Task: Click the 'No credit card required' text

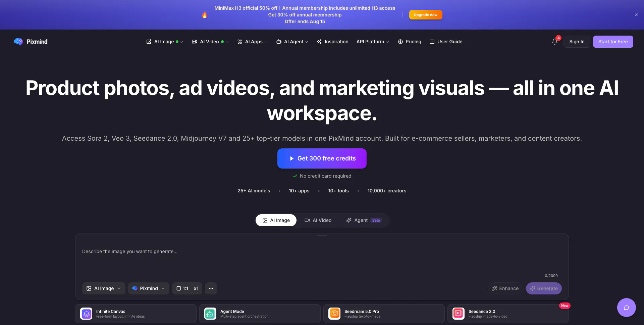Action: coord(326,176)
